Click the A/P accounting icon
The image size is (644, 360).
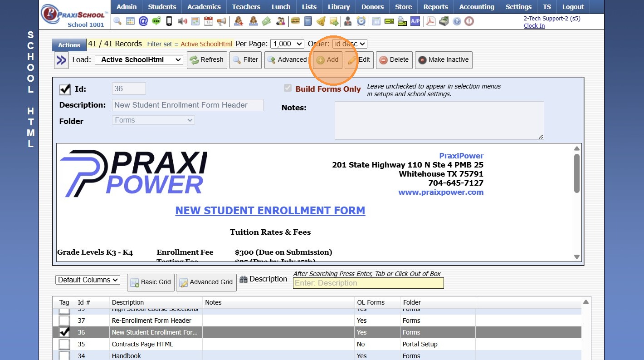click(x=415, y=21)
